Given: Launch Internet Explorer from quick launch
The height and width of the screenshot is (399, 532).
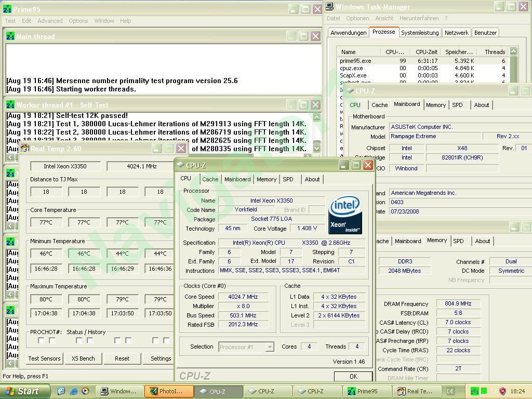Looking at the screenshot, I should point(73,391).
